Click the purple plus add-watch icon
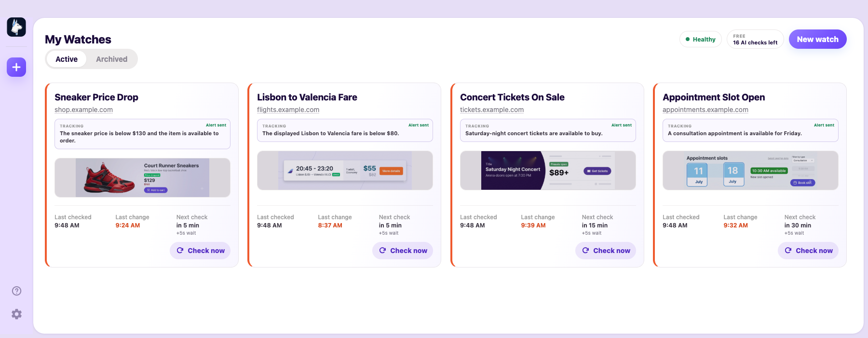The height and width of the screenshot is (338, 868). (16, 67)
